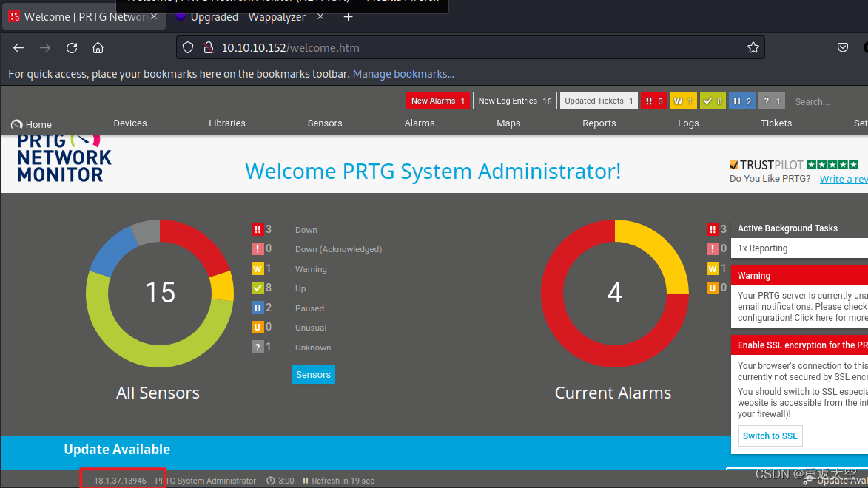The image size is (868, 488).
Task: Open the Alarms menu
Action: (x=419, y=123)
